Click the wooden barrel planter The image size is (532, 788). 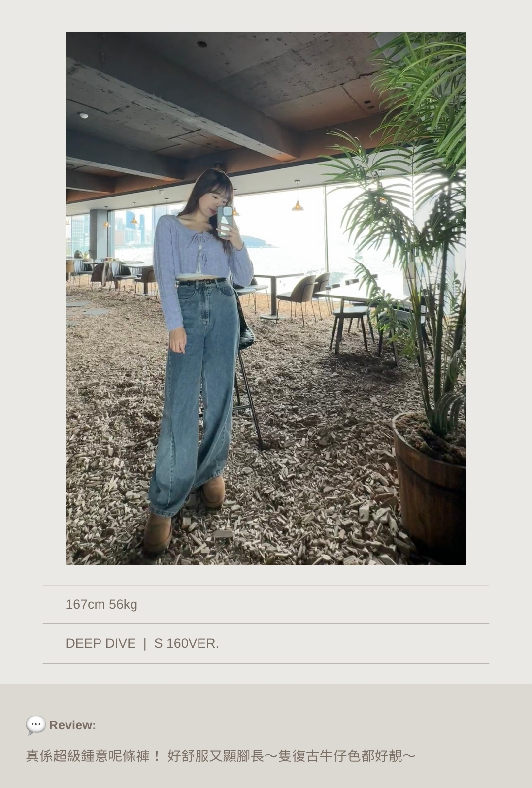coord(430,488)
